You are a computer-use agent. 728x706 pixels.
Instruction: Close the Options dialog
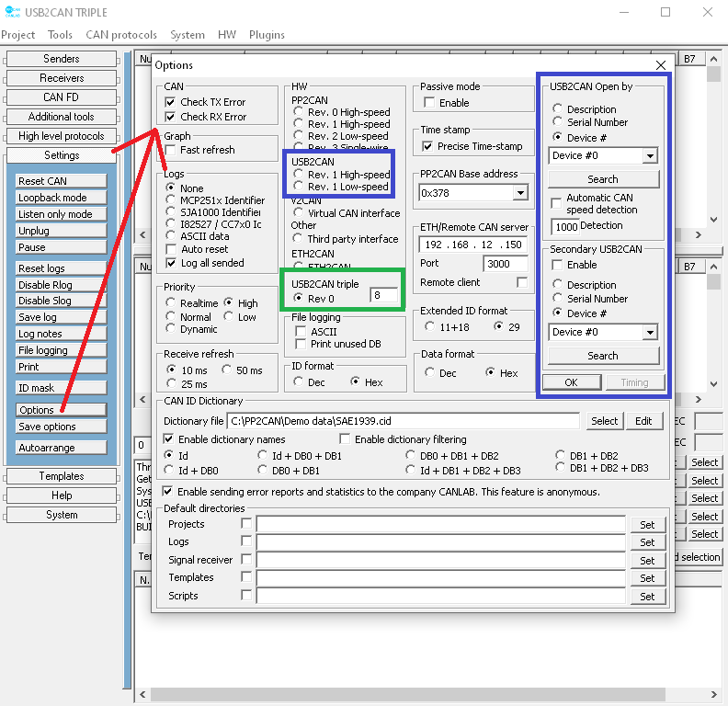click(x=660, y=65)
